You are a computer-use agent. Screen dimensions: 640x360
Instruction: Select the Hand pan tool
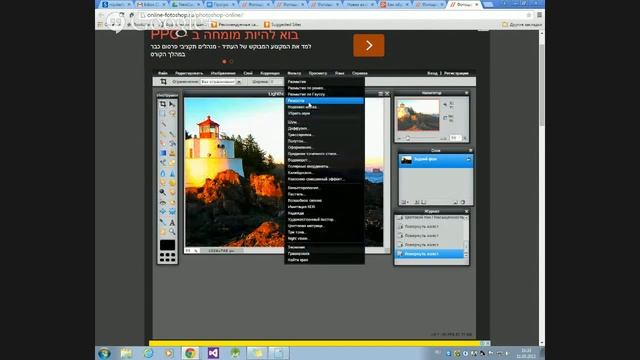(163, 232)
